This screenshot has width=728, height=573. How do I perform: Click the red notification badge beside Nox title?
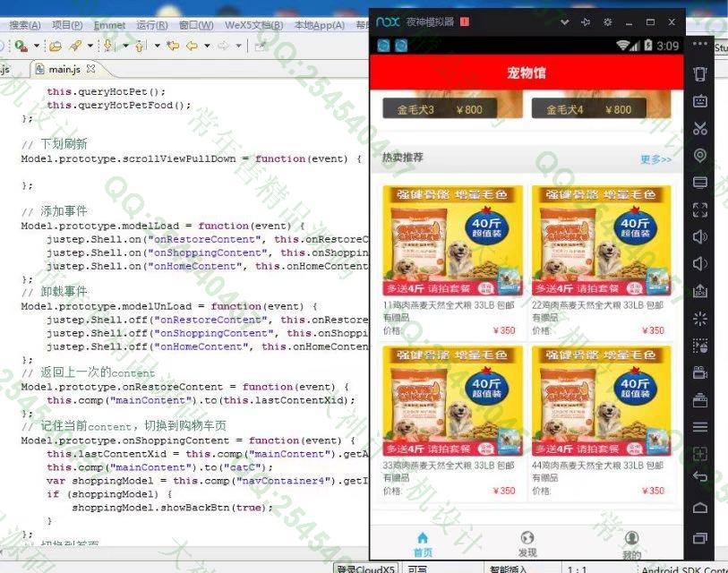coord(464,21)
